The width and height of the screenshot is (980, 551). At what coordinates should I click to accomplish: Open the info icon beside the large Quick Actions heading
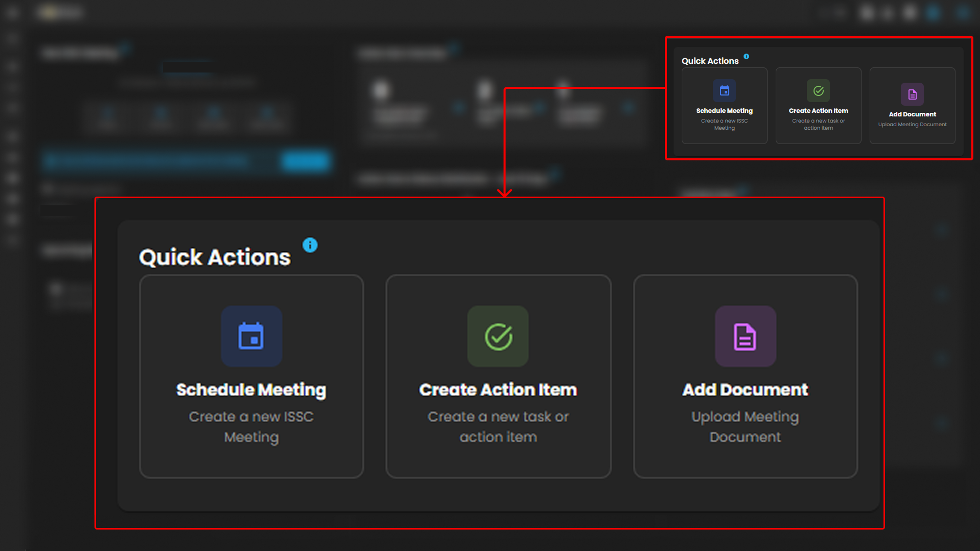(310, 245)
